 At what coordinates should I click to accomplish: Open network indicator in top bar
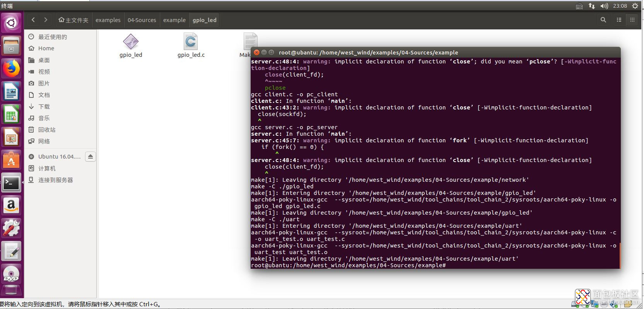(592, 6)
